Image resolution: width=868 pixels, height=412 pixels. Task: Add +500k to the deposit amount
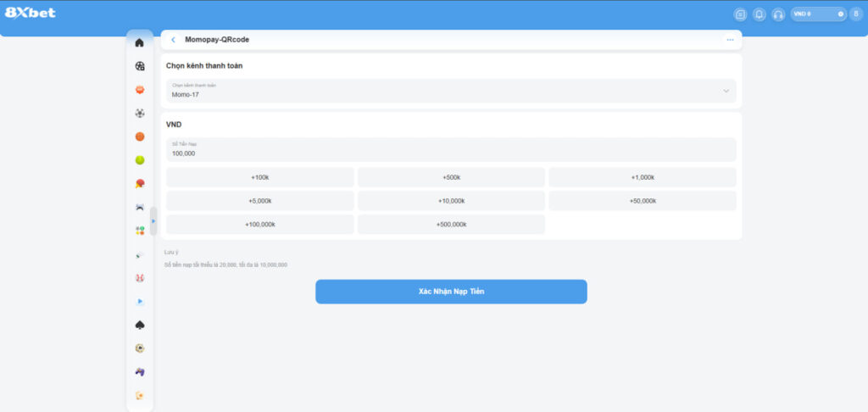(451, 177)
